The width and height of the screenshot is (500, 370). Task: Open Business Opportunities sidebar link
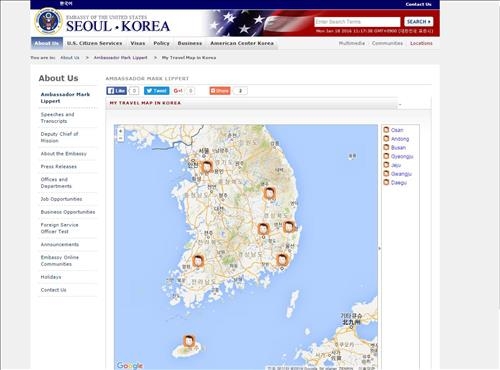tap(68, 212)
